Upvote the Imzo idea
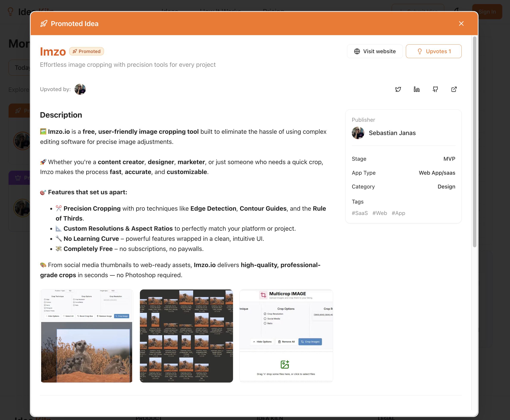510x420 pixels. (x=433, y=51)
